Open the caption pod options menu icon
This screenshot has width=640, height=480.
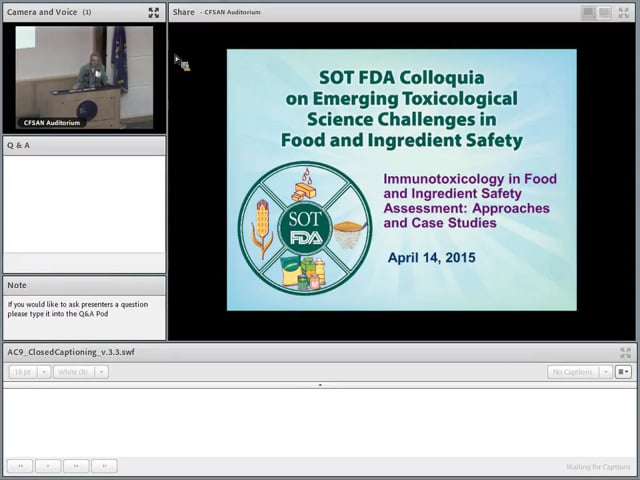623,372
